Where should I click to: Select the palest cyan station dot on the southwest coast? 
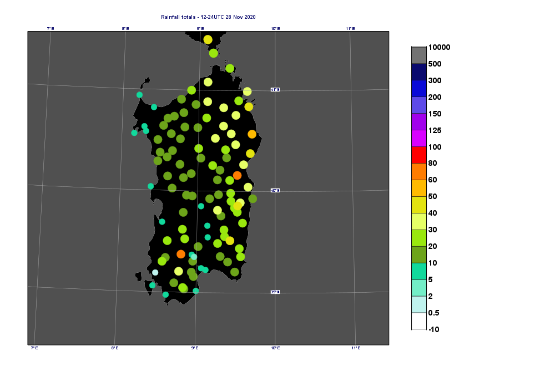pyautogui.click(x=155, y=273)
